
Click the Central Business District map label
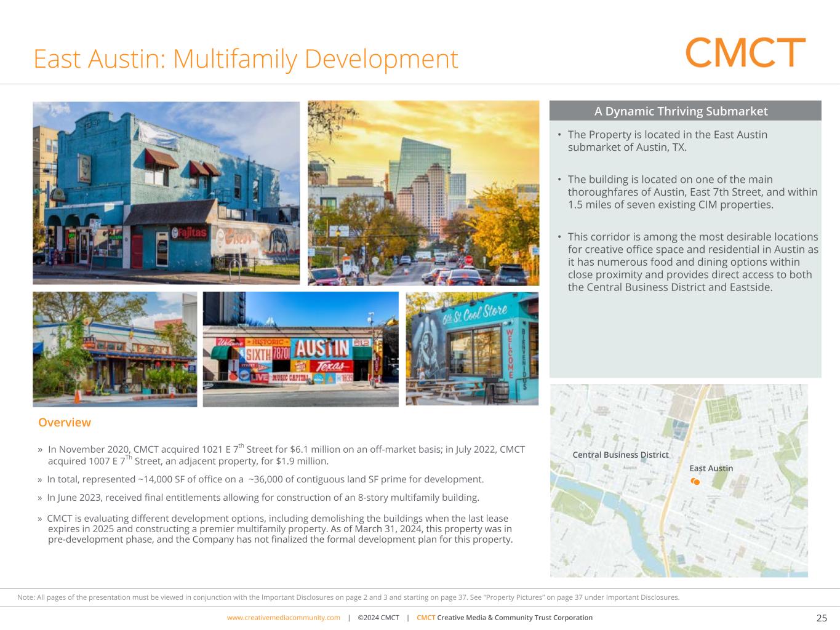[620, 455]
